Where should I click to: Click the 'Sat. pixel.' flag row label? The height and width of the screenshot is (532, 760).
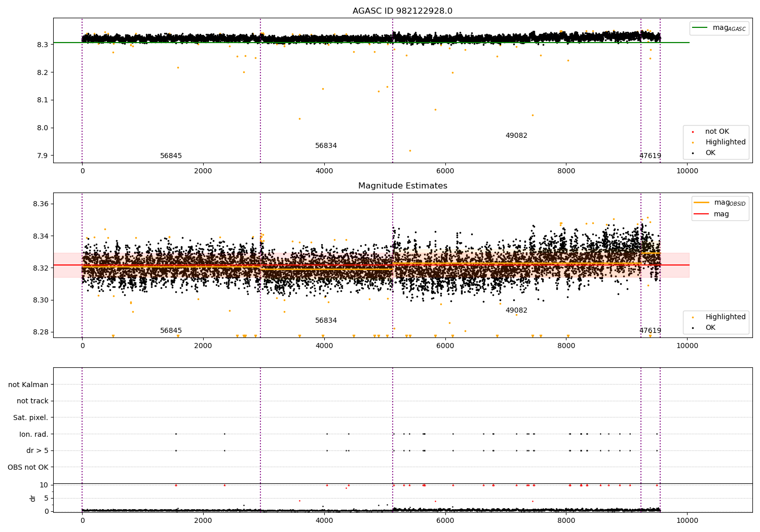tap(31, 418)
